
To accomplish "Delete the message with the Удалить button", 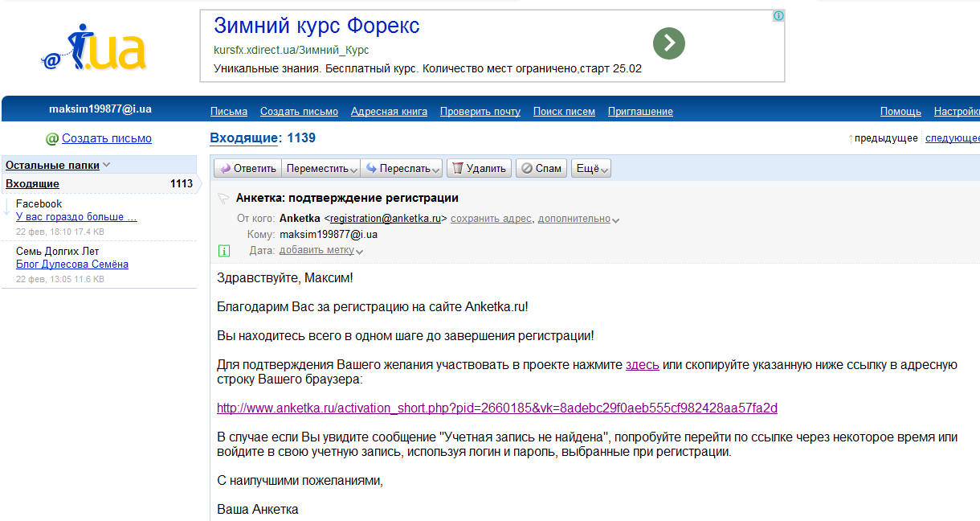I will coord(479,168).
